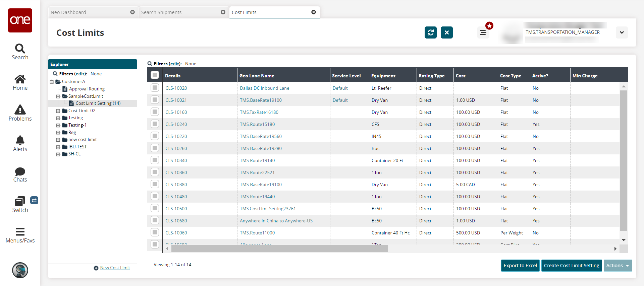The height and width of the screenshot is (286, 644).
Task: Click edit link in table Filters
Action: 174,64
